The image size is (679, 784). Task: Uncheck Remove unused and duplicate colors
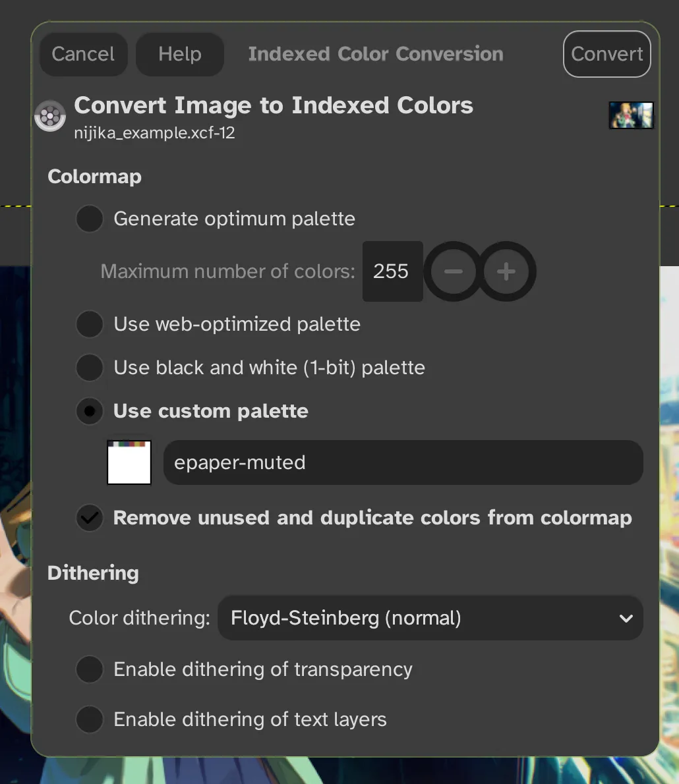coord(90,518)
